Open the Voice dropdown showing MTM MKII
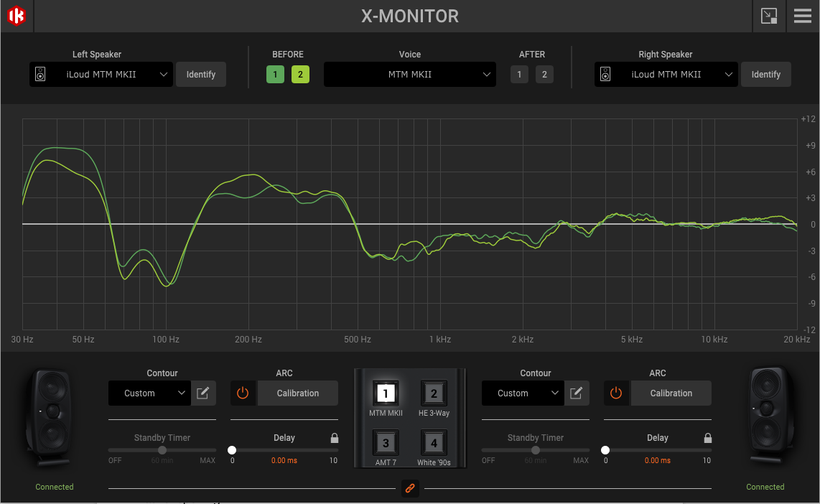Screen dimensions: 820x504 click(410, 74)
